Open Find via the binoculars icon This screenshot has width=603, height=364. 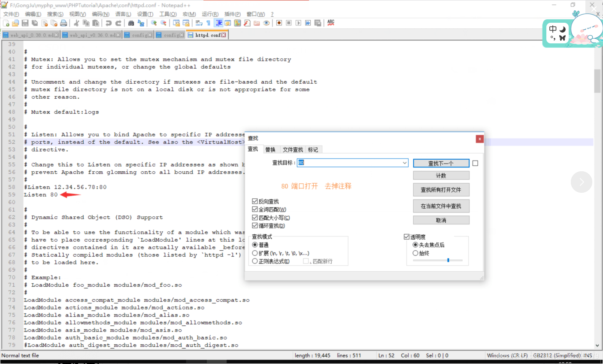click(x=131, y=23)
